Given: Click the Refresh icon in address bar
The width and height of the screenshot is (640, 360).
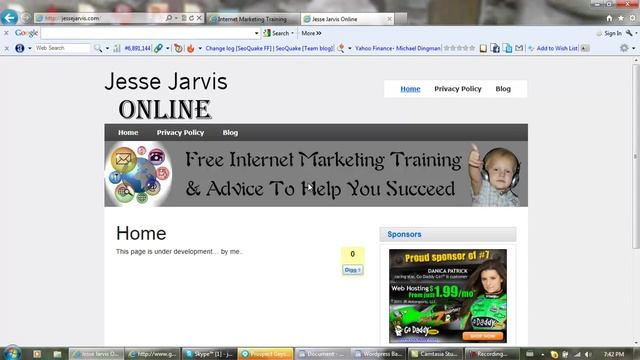Looking at the screenshot, I should pyautogui.click(x=191, y=18).
